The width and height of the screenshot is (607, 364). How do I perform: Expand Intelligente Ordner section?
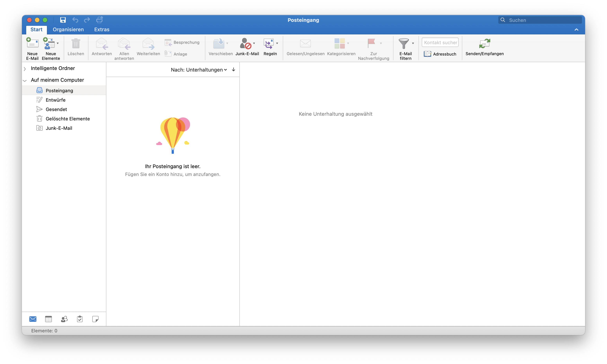pos(25,69)
